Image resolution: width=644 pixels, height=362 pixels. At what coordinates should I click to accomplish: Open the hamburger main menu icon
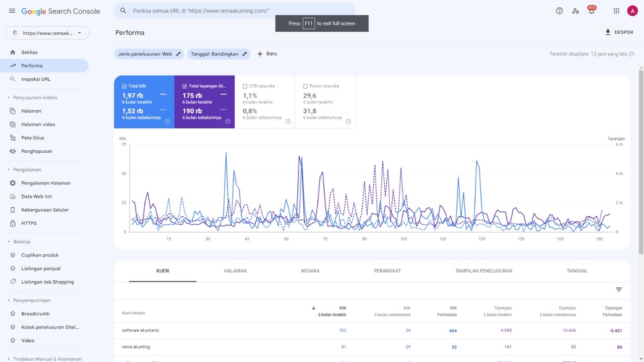click(11, 11)
